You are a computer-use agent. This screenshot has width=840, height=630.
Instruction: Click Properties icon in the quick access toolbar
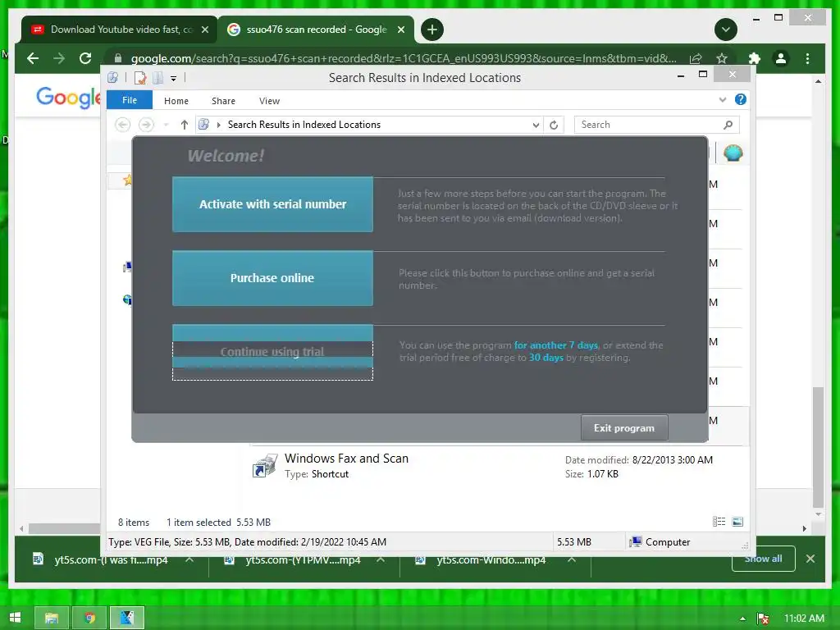tap(139, 78)
